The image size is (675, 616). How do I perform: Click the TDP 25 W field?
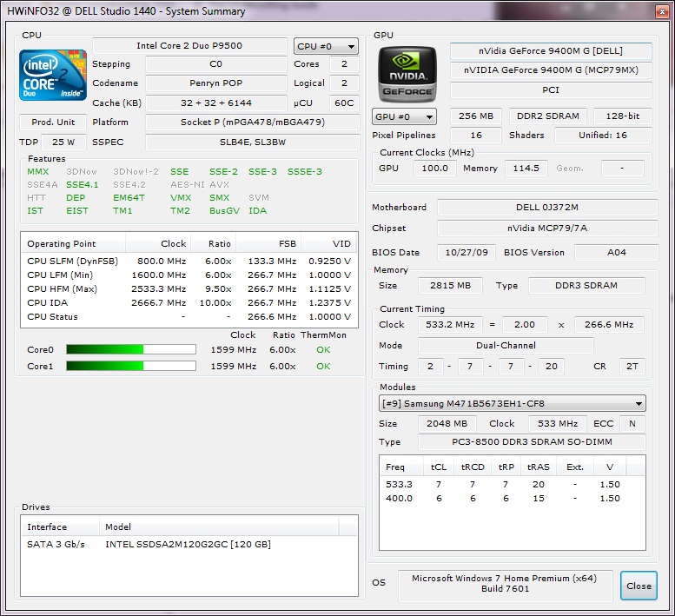pos(63,142)
